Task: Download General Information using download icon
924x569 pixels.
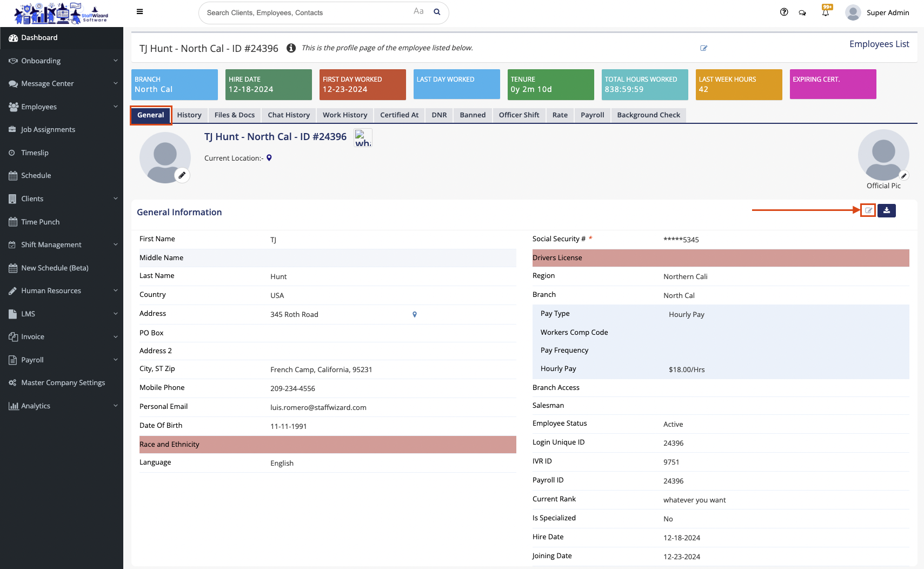Action: (x=887, y=210)
